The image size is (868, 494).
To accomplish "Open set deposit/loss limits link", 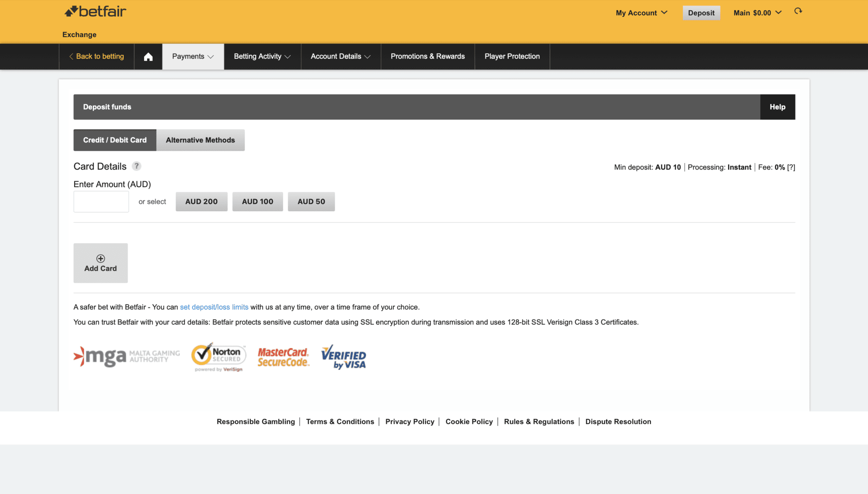I will pyautogui.click(x=214, y=307).
